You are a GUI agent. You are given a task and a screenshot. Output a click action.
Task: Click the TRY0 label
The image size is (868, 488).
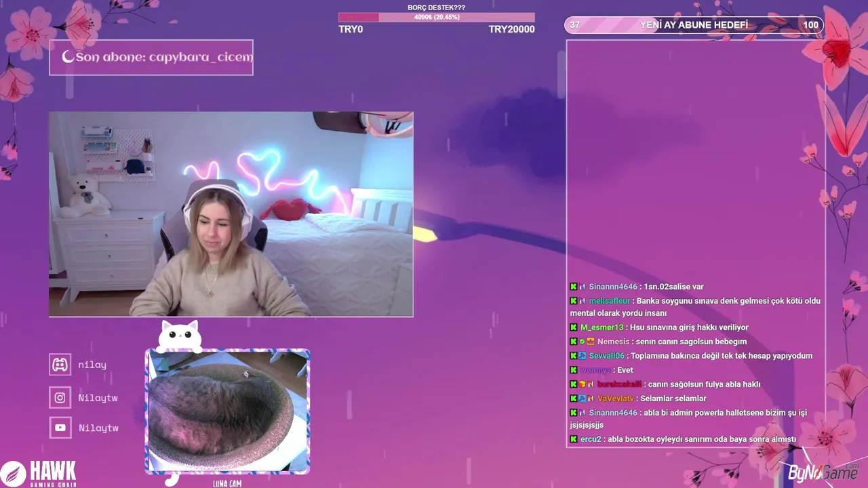point(351,29)
